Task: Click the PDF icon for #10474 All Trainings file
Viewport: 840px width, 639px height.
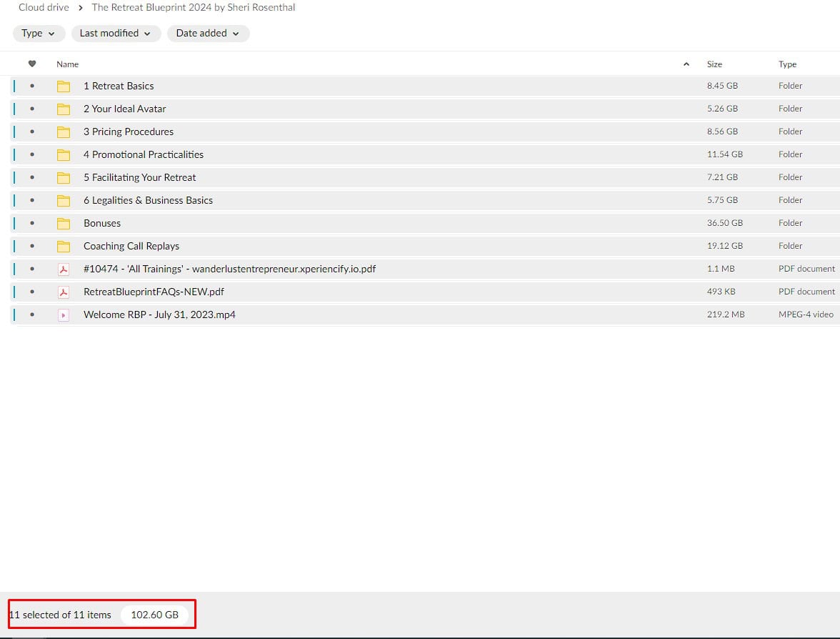Action: (x=64, y=269)
